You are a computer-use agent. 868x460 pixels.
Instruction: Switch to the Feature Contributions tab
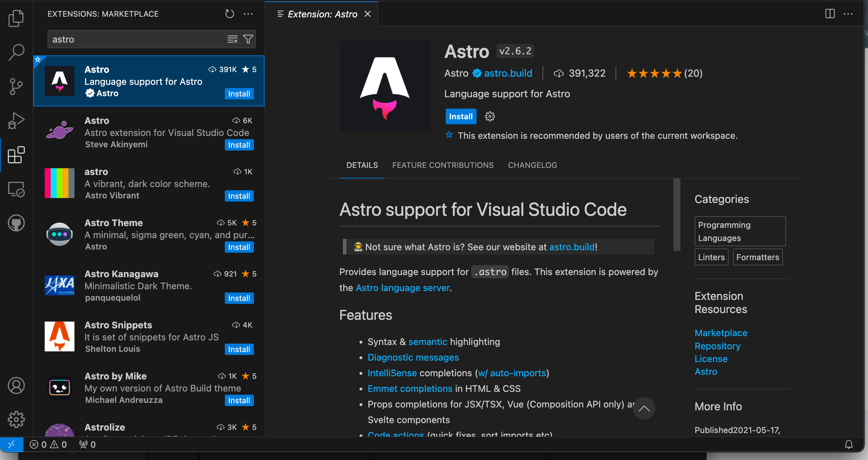pos(443,165)
